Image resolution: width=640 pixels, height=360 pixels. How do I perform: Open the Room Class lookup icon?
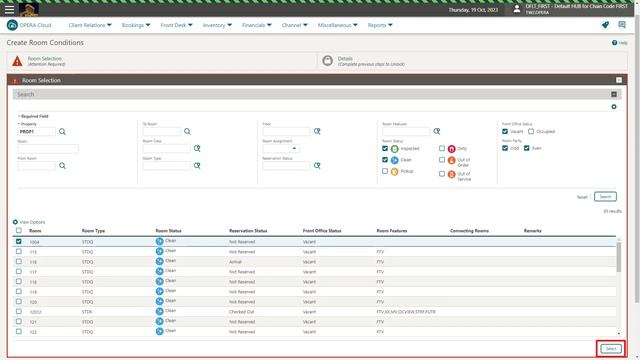coord(197,148)
